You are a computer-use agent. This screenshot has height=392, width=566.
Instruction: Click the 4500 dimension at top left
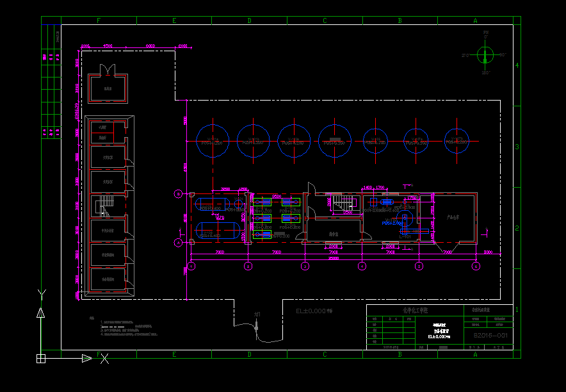[x=108, y=46]
